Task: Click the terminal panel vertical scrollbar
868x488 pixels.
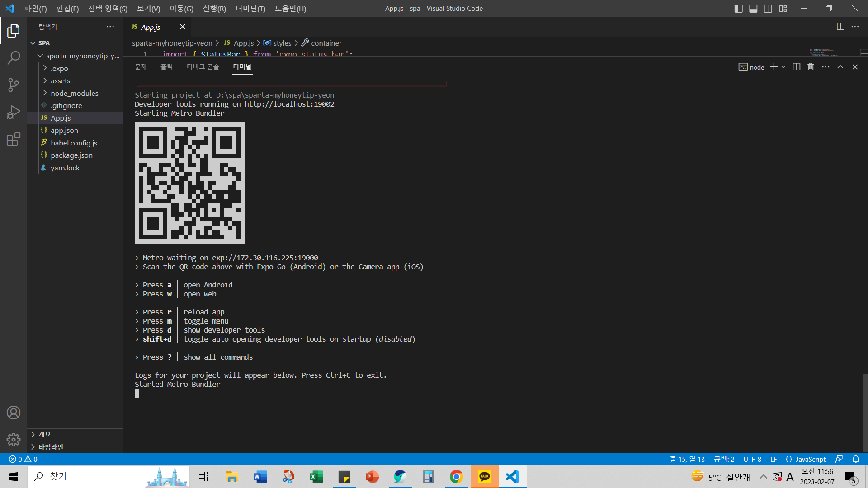Action: (x=864, y=412)
